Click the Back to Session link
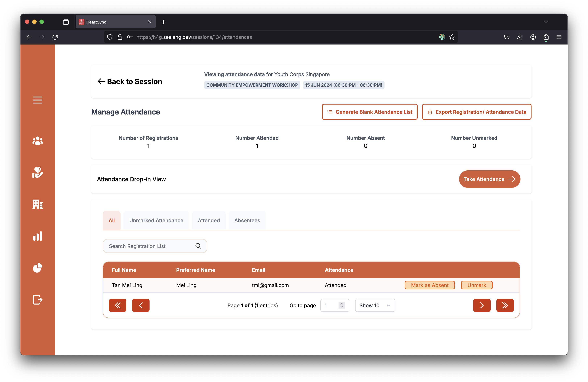 (130, 82)
